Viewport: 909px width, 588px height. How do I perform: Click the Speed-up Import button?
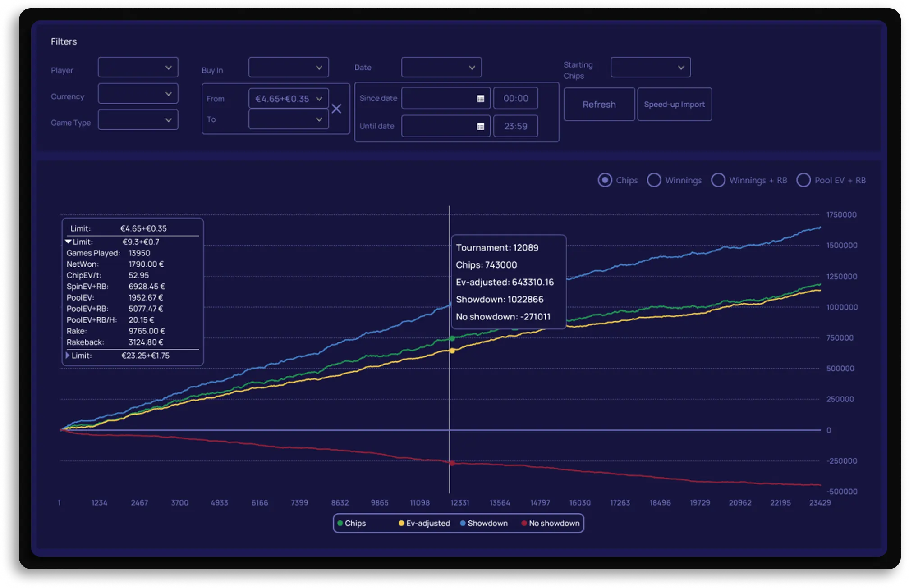click(x=674, y=105)
